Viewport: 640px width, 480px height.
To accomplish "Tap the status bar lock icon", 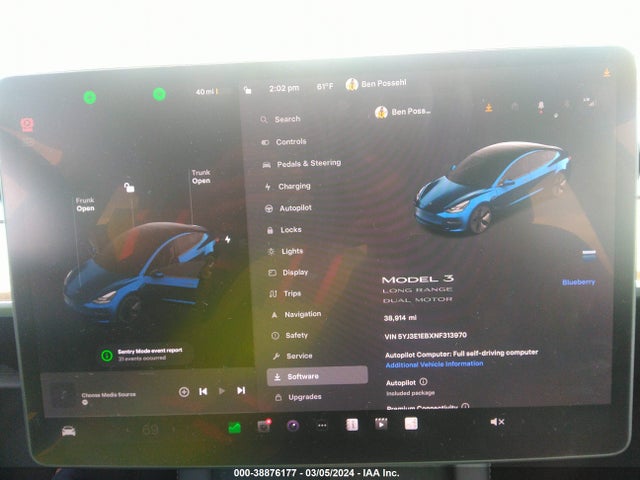I will [247, 90].
